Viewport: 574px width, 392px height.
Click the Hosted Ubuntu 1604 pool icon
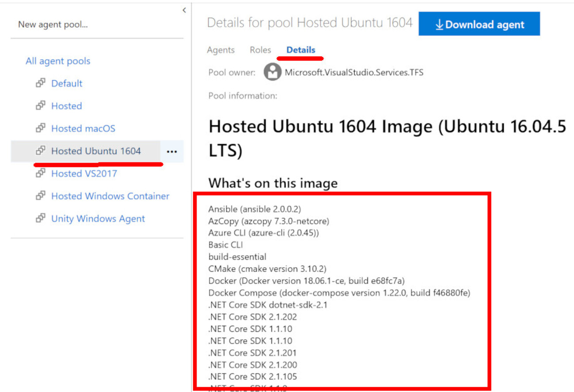tap(41, 151)
